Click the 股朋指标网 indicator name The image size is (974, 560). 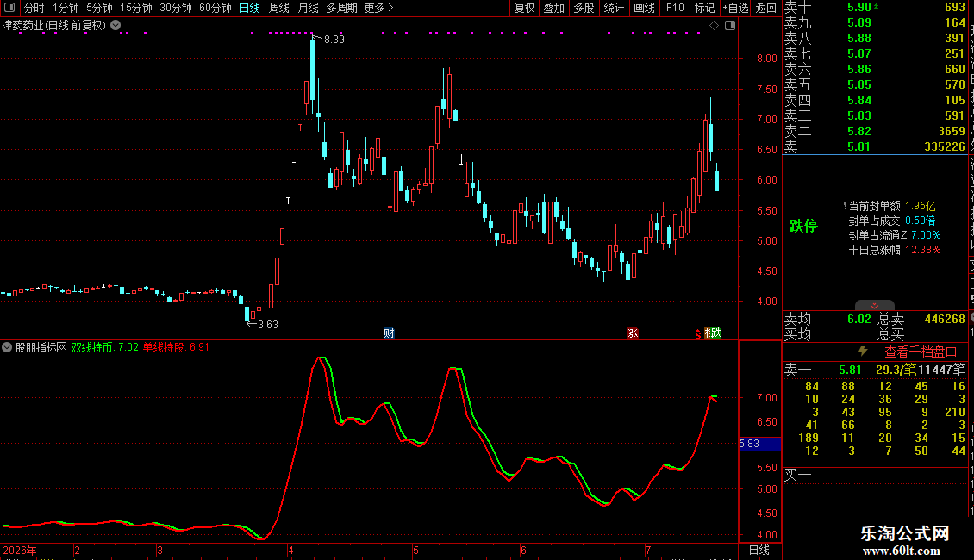41,348
